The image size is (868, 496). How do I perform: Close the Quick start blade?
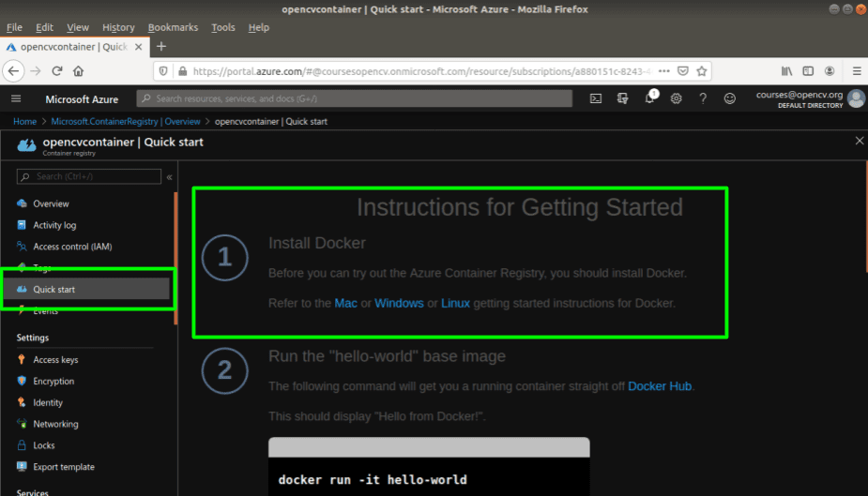[860, 141]
